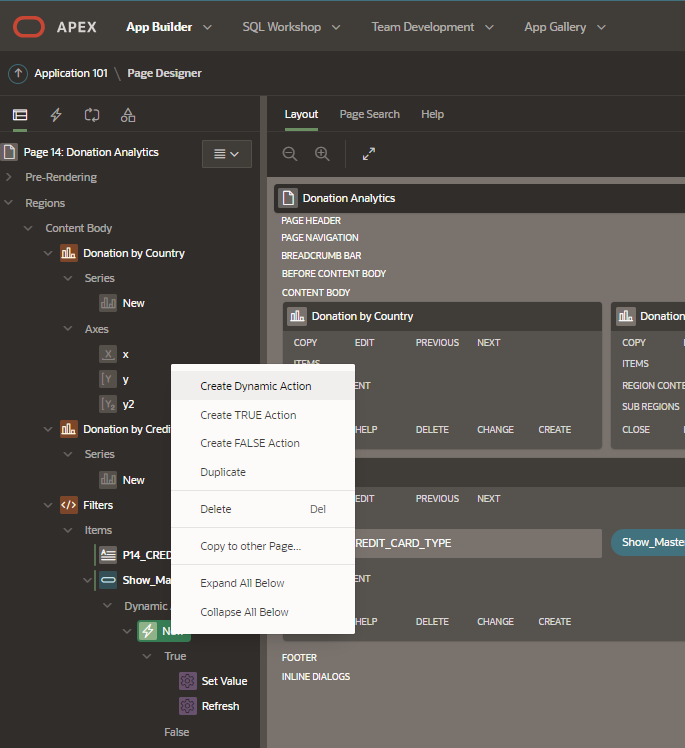
Task: Select Delete from context menu
Action: pos(263,509)
